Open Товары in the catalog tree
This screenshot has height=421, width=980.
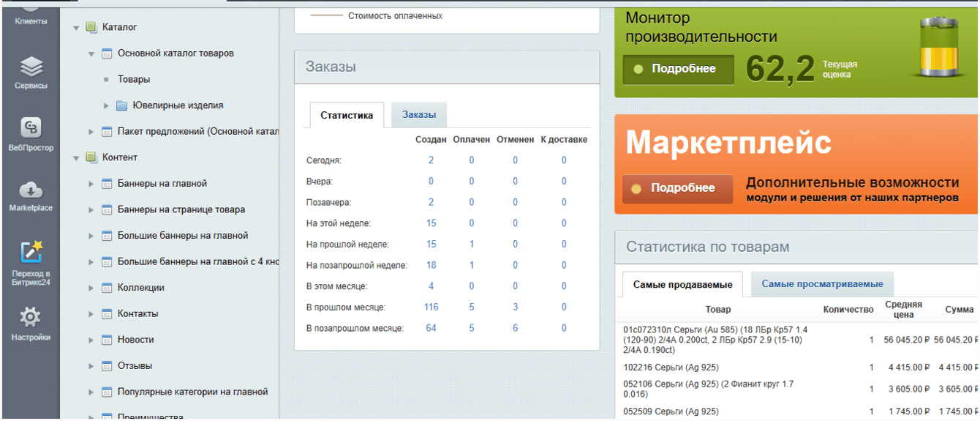point(134,79)
